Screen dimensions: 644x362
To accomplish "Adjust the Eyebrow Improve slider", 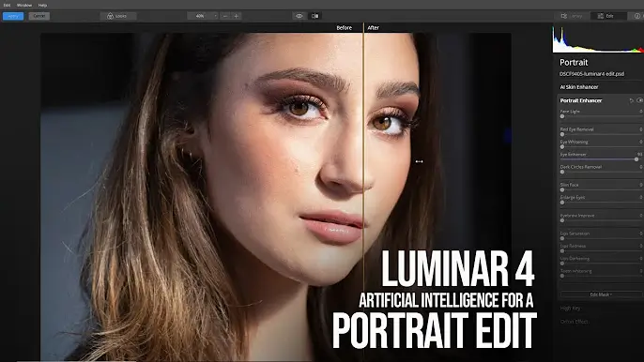I will click(602, 220).
